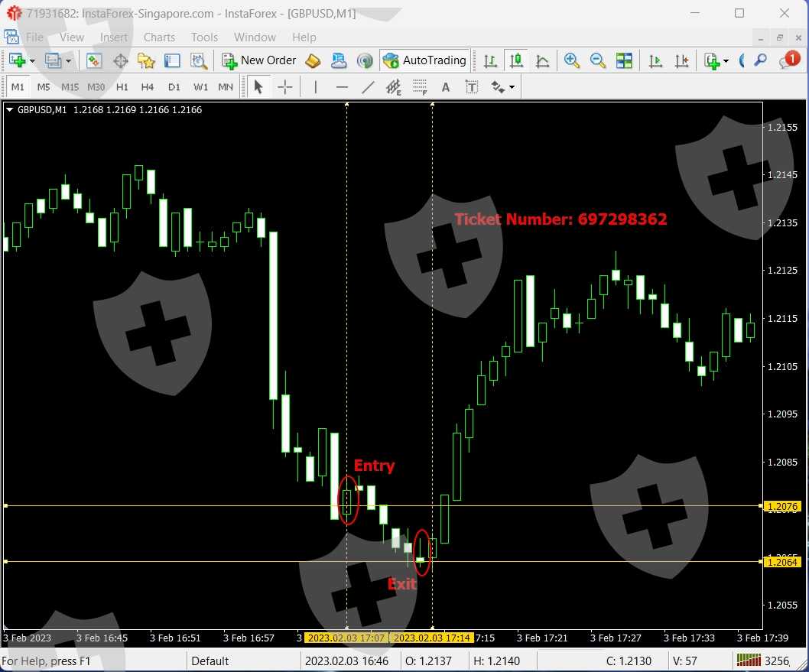This screenshot has width=809, height=672.
Task: Select the Crosshair tool
Action: pyautogui.click(x=284, y=87)
